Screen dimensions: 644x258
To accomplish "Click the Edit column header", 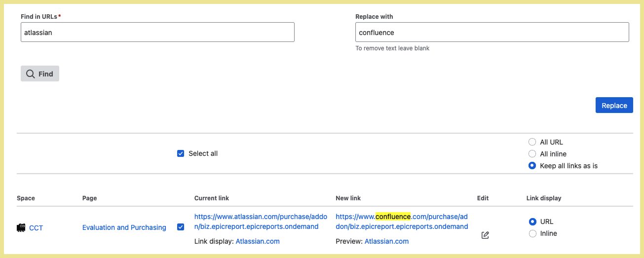I will point(483,198).
